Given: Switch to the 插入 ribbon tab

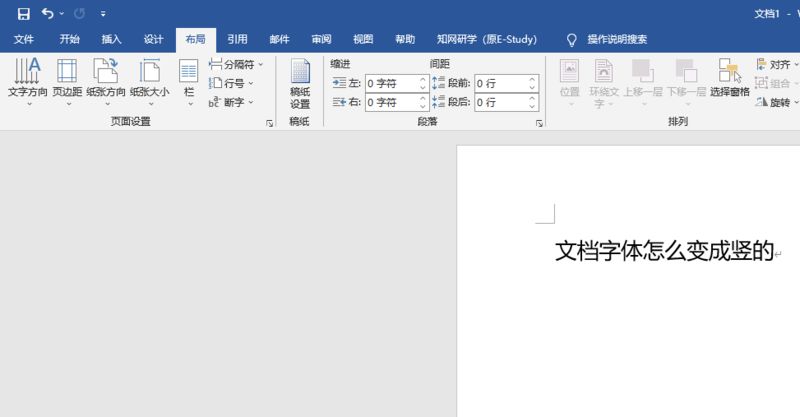Looking at the screenshot, I should coord(111,40).
